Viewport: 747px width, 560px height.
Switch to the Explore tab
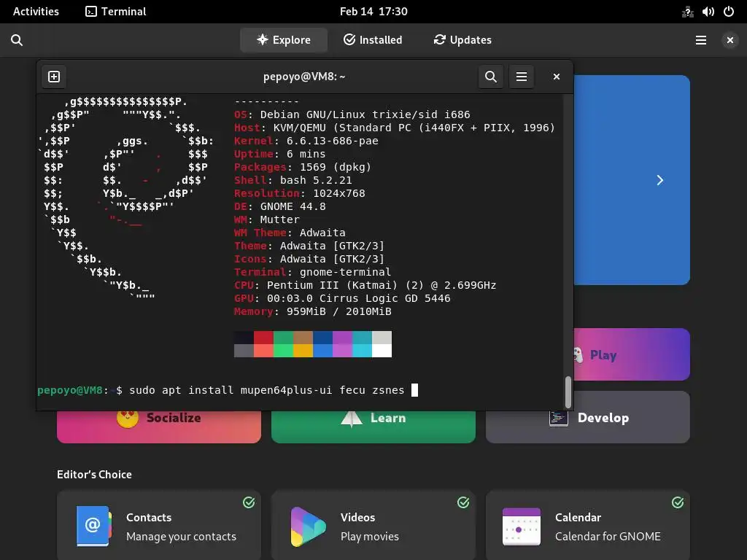pos(284,40)
